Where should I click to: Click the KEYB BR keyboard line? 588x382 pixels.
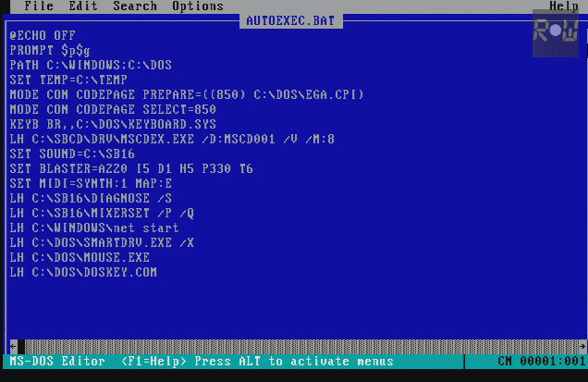[113, 124]
